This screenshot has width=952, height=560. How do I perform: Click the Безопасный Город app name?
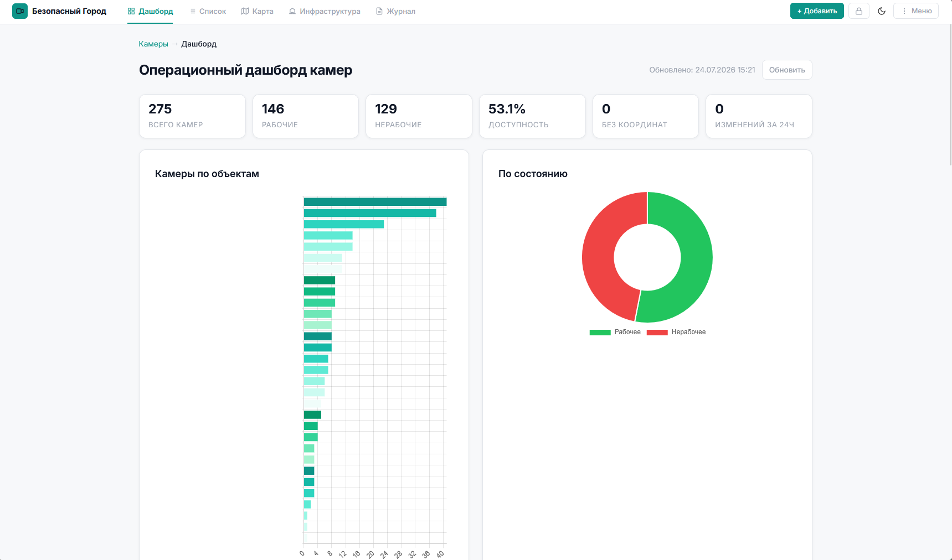coord(69,11)
